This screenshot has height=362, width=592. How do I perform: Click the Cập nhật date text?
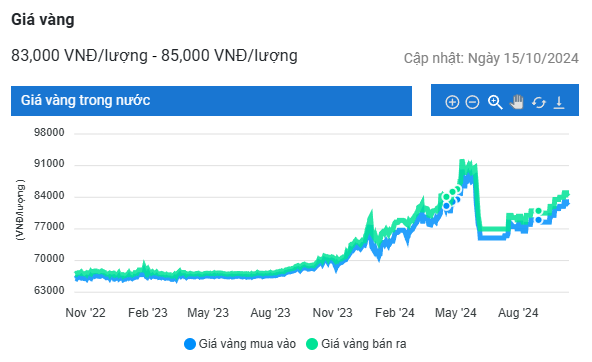coord(491,58)
